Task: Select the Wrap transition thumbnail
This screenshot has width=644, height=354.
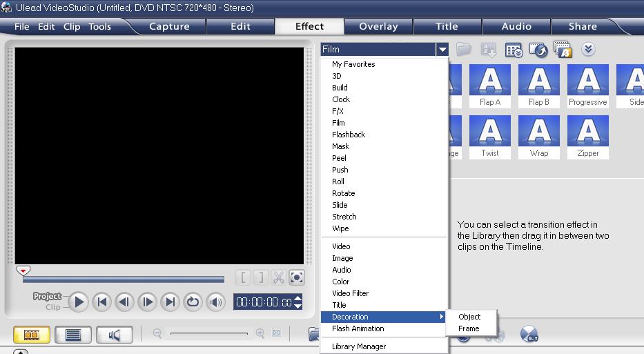Action: click(539, 137)
